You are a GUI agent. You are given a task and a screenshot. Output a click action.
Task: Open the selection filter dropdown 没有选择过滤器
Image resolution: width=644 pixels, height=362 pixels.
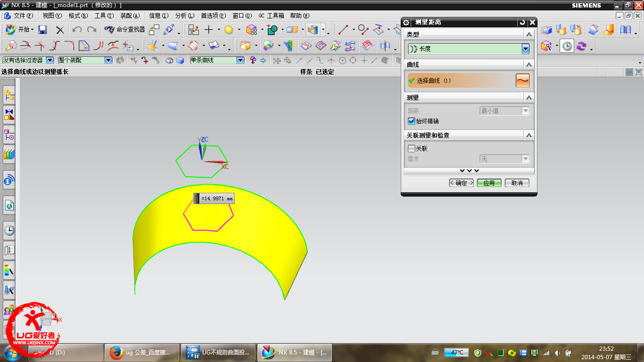(x=28, y=60)
